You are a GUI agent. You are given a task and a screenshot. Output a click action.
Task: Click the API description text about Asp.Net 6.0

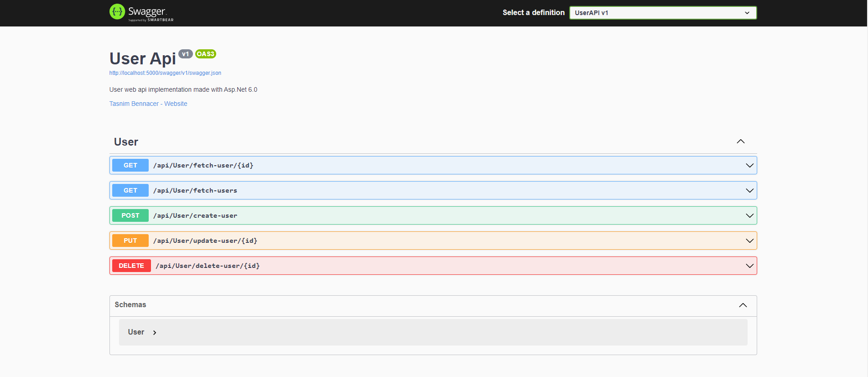point(183,89)
